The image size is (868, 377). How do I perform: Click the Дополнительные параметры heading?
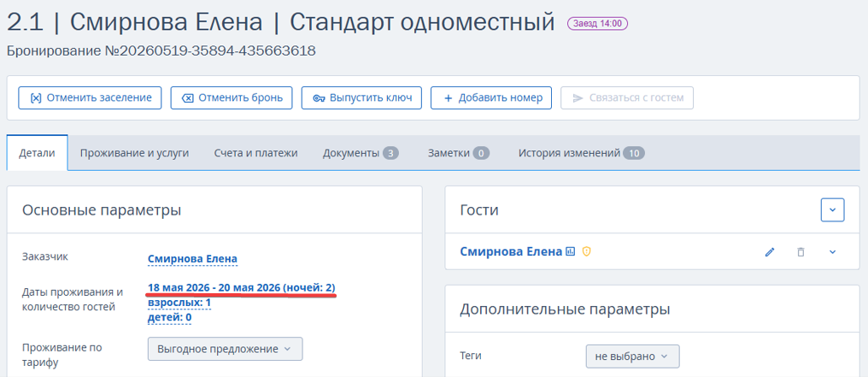point(566,309)
